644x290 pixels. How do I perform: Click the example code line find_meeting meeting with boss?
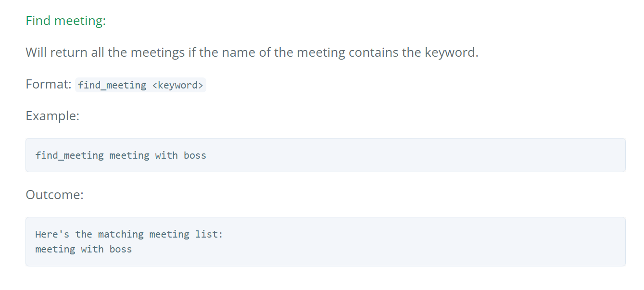tap(121, 155)
